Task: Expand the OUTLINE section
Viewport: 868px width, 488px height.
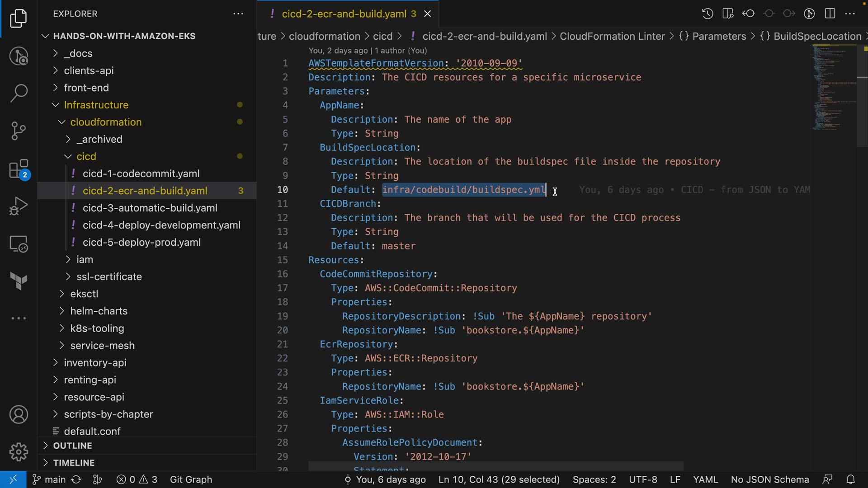Action: (x=72, y=446)
